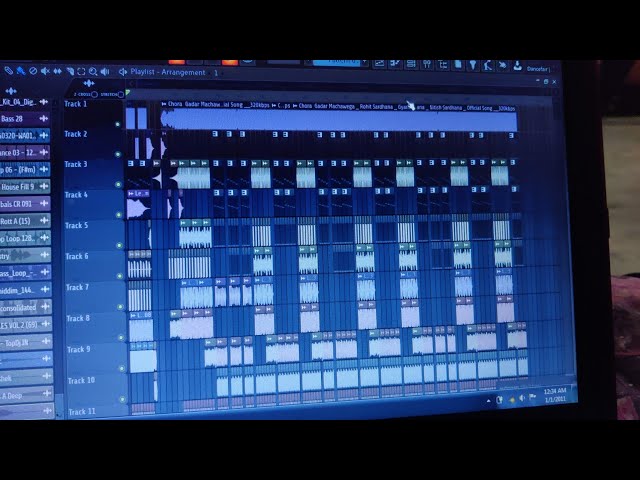The height and width of the screenshot is (480, 640).
Task: Select the Delete tool
Action: click(33, 71)
